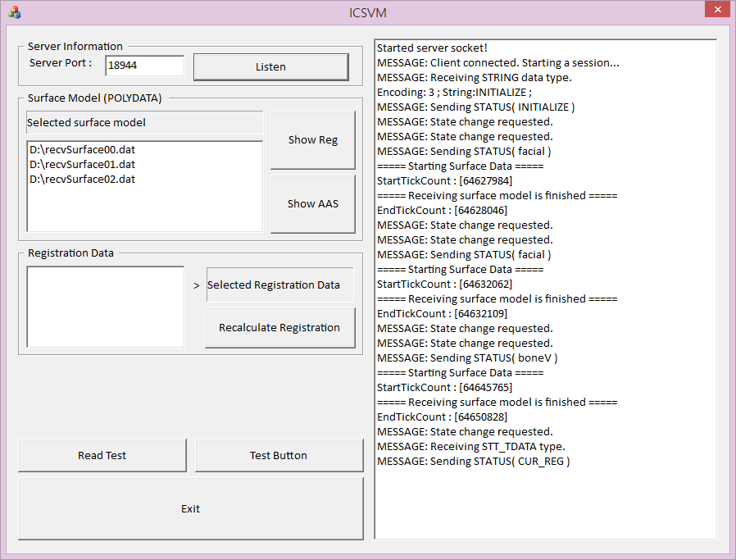Click the "Started server socket!" log line
Screen dimensions: 736x560
[x=432, y=48]
